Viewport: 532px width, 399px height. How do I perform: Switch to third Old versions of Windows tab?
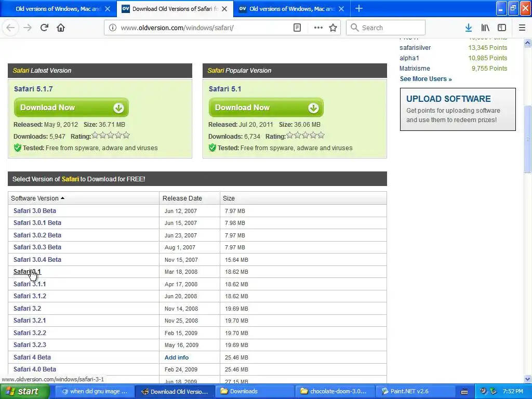292,9
